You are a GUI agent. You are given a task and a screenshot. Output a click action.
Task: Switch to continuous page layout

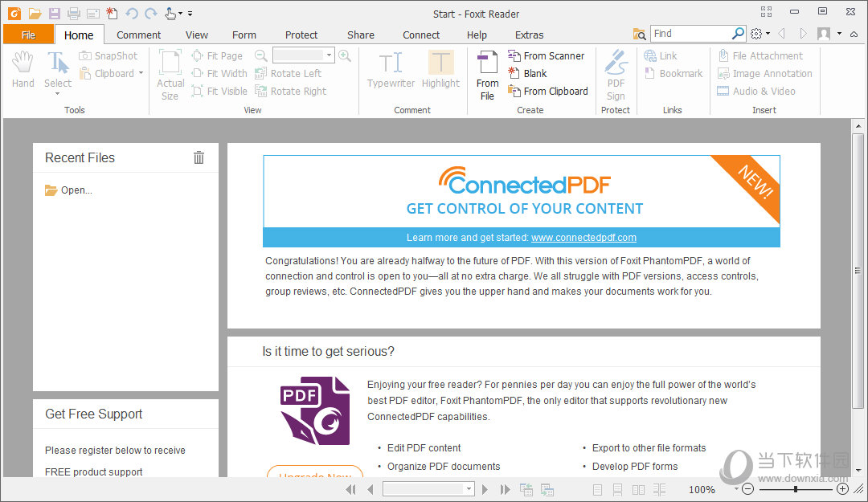click(618, 490)
